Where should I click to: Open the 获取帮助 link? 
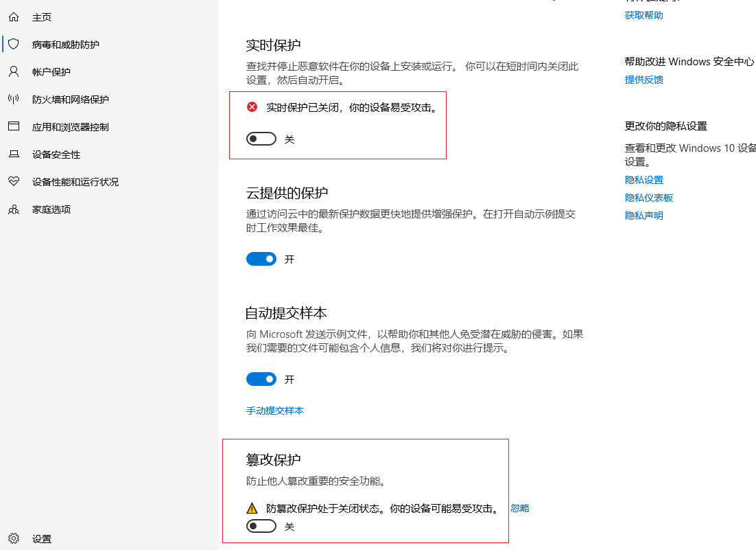(643, 15)
